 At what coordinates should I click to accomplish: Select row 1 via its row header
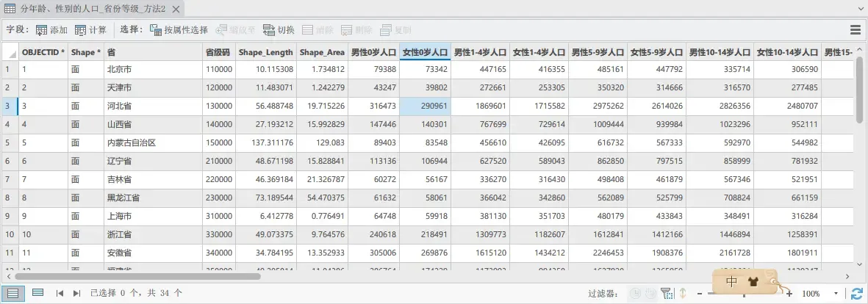pyautogui.click(x=10, y=70)
